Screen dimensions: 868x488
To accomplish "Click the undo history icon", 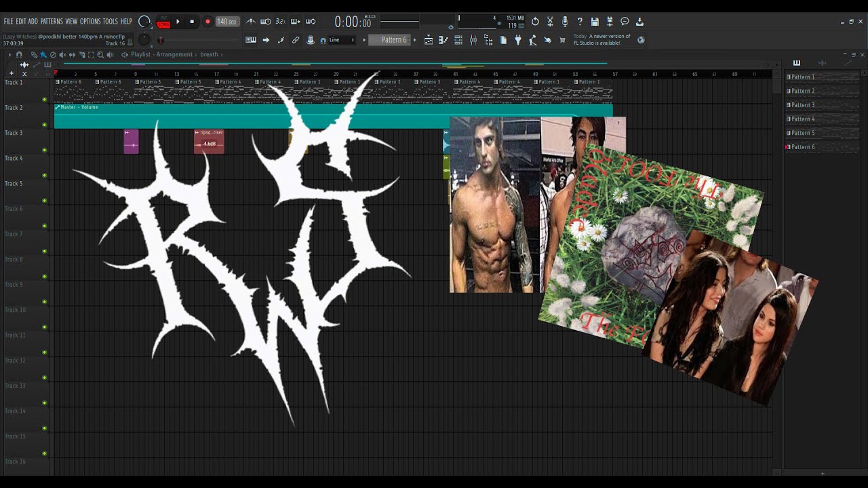I will 535,22.
